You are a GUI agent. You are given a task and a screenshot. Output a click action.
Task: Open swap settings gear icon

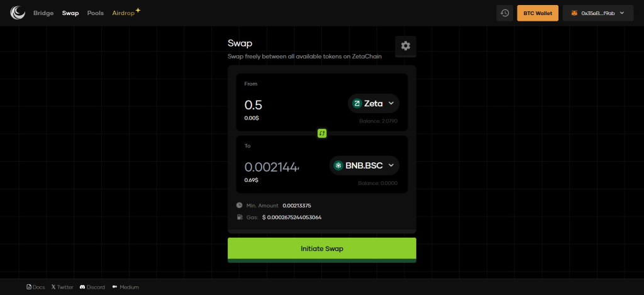(x=406, y=46)
